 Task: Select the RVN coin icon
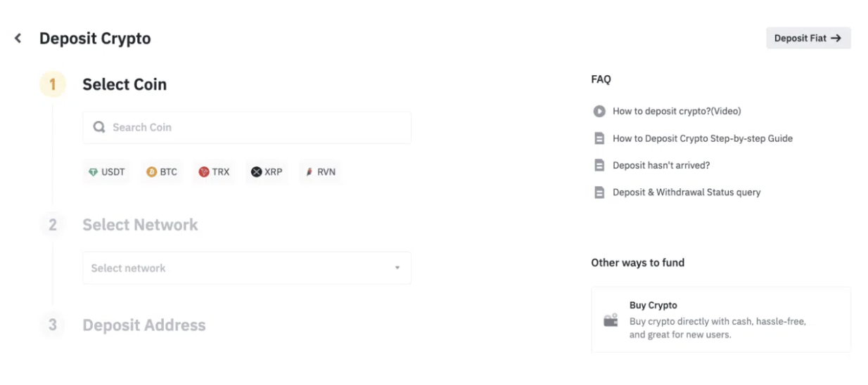point(309,172)
